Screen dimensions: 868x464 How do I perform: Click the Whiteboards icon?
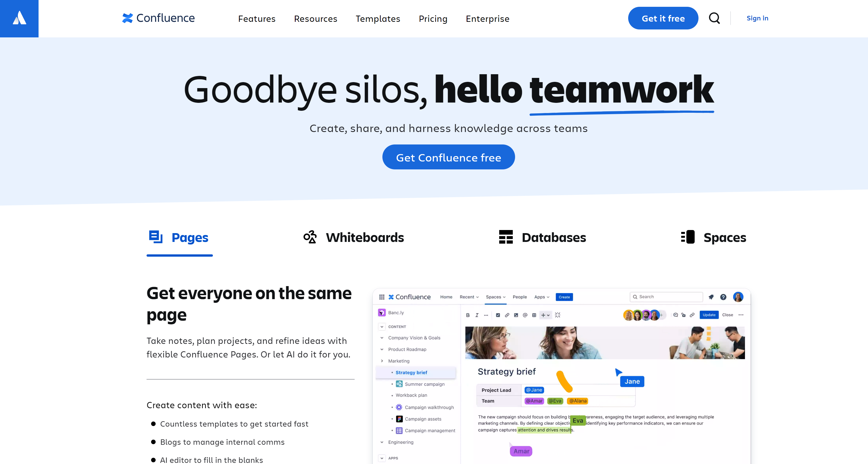310,236
